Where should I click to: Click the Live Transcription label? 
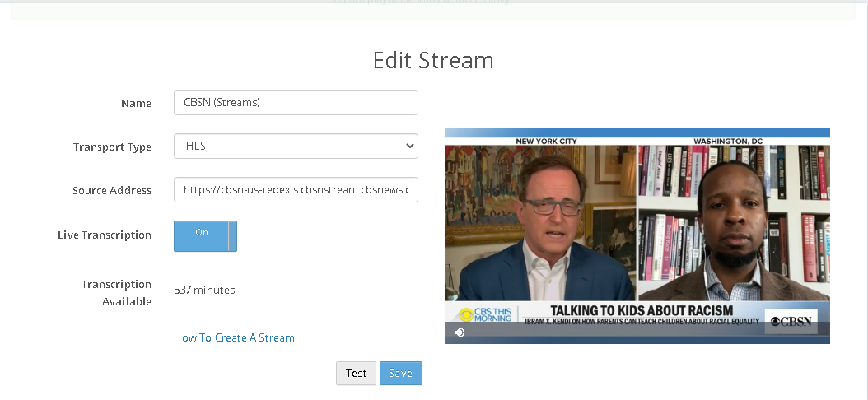tap(105, 235)
